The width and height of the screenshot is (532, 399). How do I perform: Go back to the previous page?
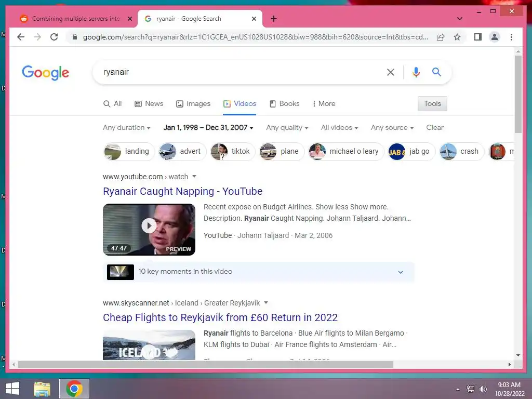21,37
